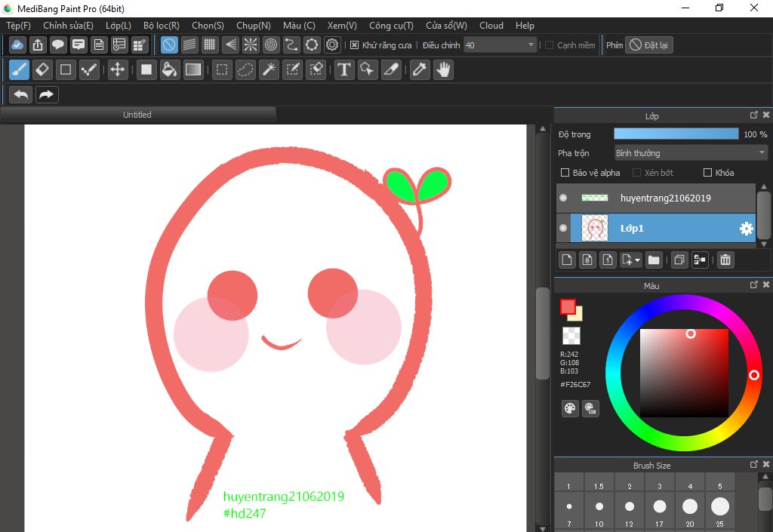This screenshot has height=532, width=773.
Task: Select the Eraser tool
Action: tap(42, 70)
